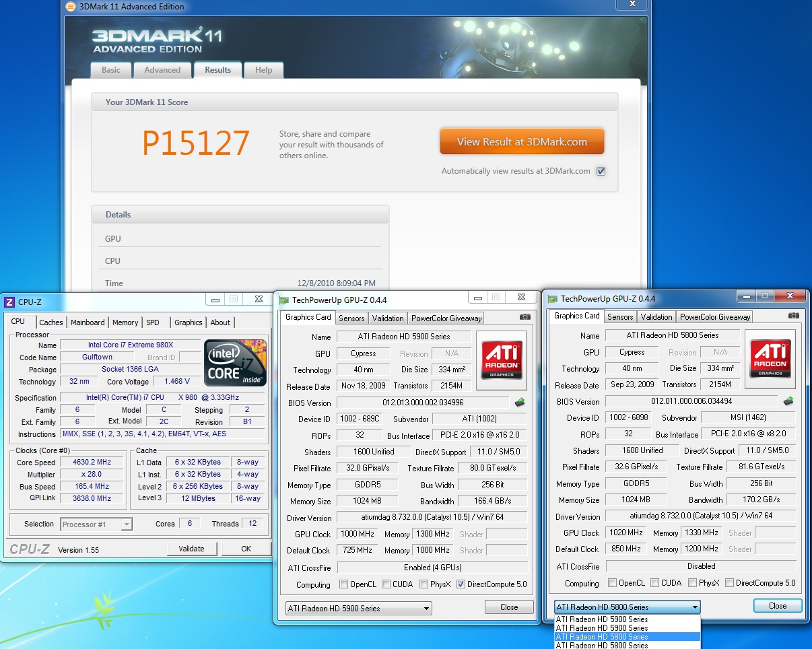Open the Processor #1 selection dropdown in CPU-Z
The image size is (812, 649).
[96, 524]
